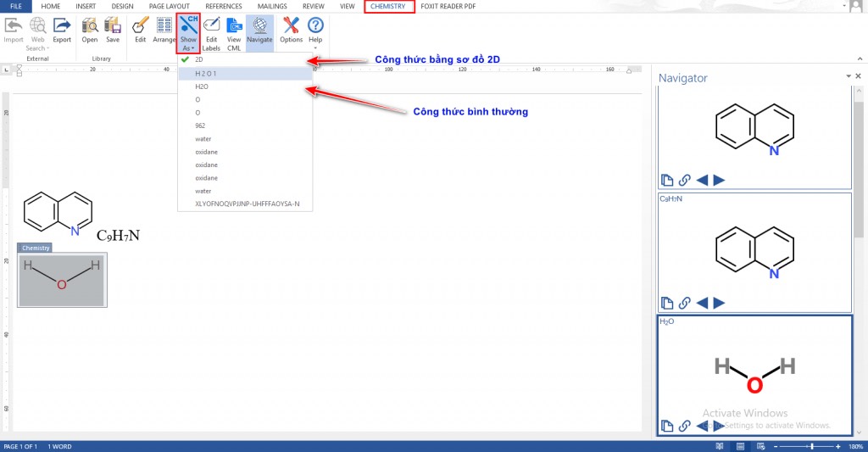Viewport: 868px width, 452px height.
Task: Select the H2O water thumbnail in Navigator
Action: click(754, 375)
